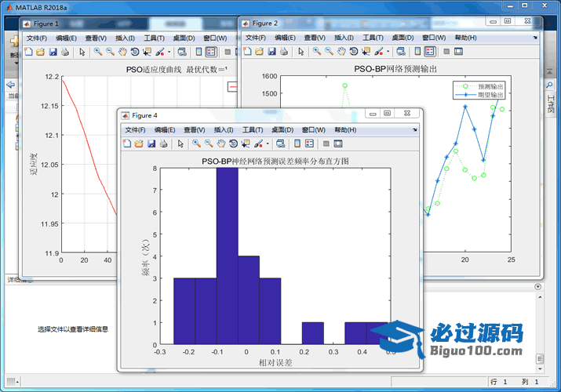Print figure icon in Figure 4 toolbar
This screenshot has height=392, width=561.
click(x=163, y=143)
